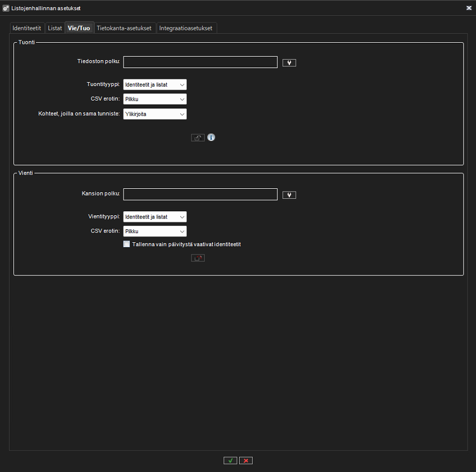
Task: Cancel with the red X button
Action: tap(246, 460)
